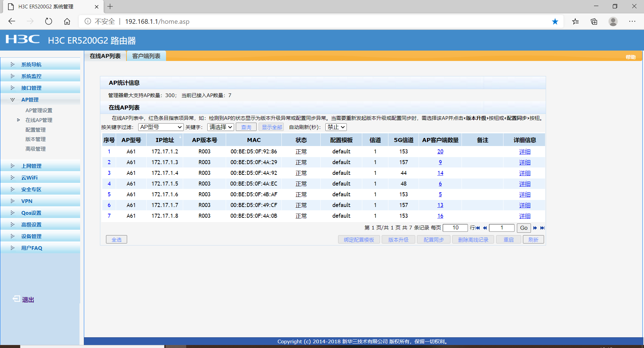Image resolution: width=644 pixels, height=348 pixels.
Task: Click the browser refresh icon
Action: [x=49, y=21]
